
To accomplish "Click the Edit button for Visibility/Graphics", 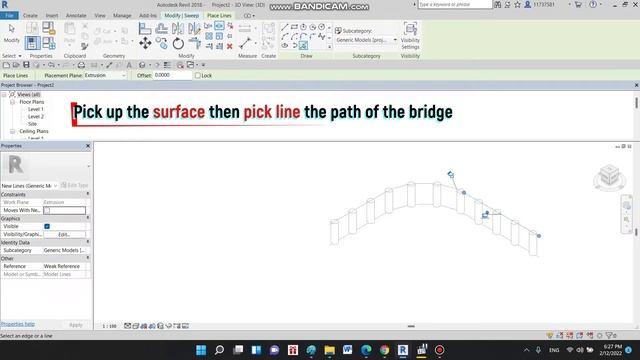I will click(64, 234).
